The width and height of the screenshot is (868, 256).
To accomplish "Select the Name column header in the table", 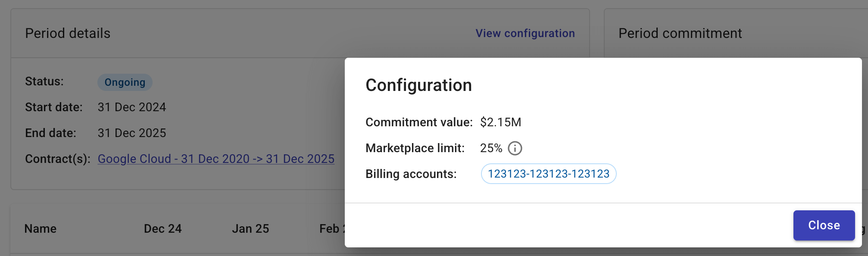I will 41,228.
